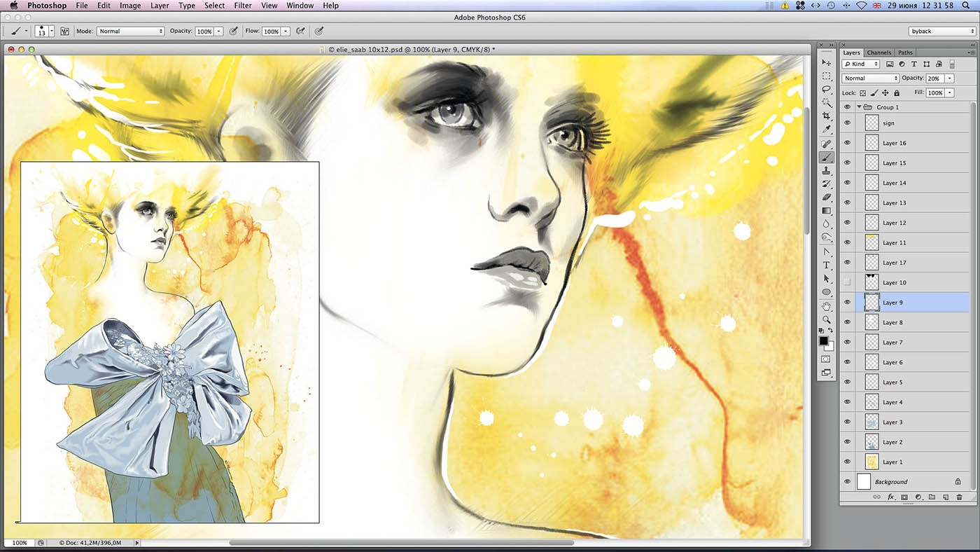Collapse the Group 1 folder
The image size is (980, 552).
pyautogui.click(x=859, y=107)
